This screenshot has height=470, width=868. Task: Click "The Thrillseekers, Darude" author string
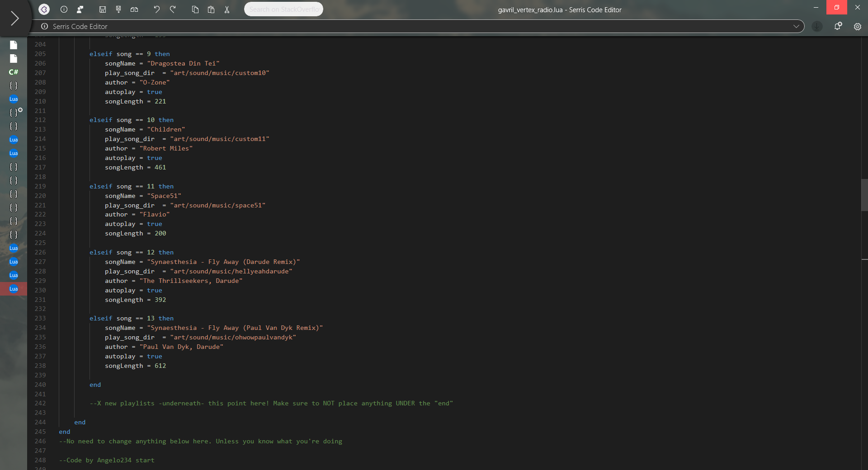point(191,281)
